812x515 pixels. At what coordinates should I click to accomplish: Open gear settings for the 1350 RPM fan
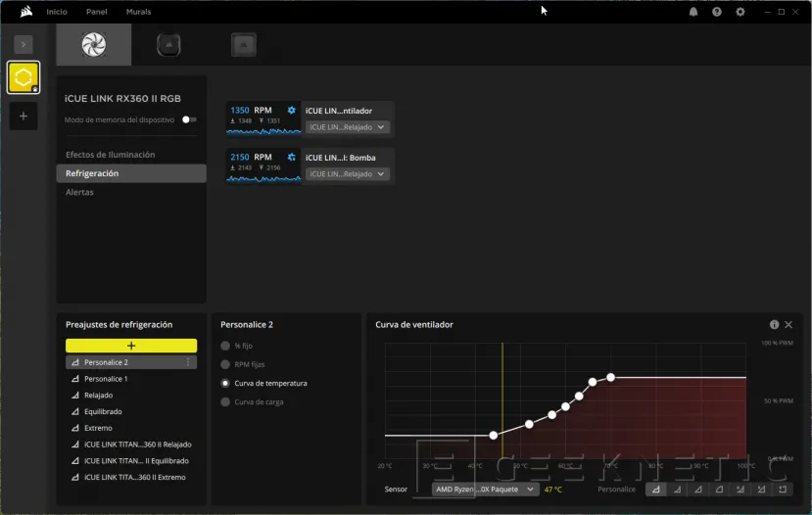[292, 111]
